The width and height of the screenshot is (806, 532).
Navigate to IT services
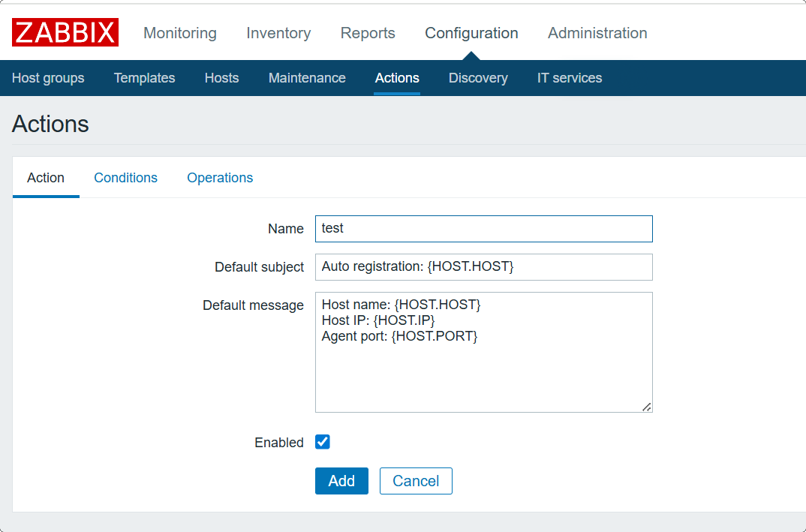pyautogui.click(x=570, y=78)
